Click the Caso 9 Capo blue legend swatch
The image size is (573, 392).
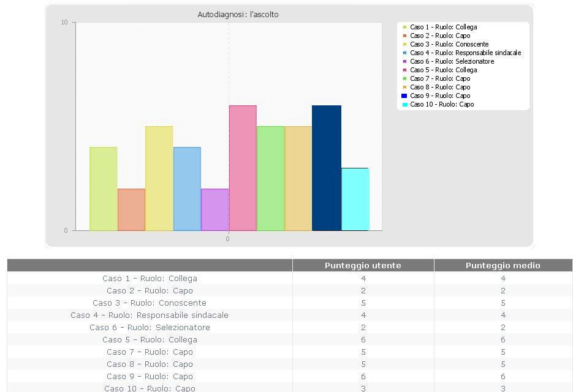tap(404, 96)
